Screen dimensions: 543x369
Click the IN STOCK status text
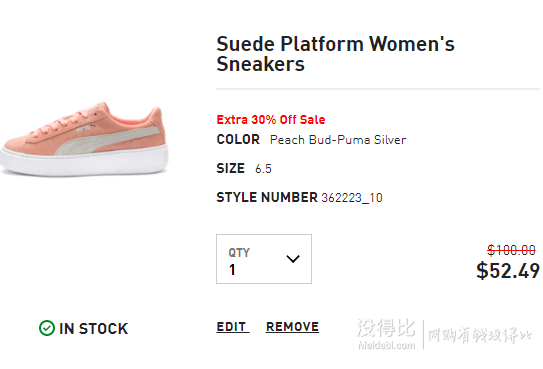click(94, 328)
